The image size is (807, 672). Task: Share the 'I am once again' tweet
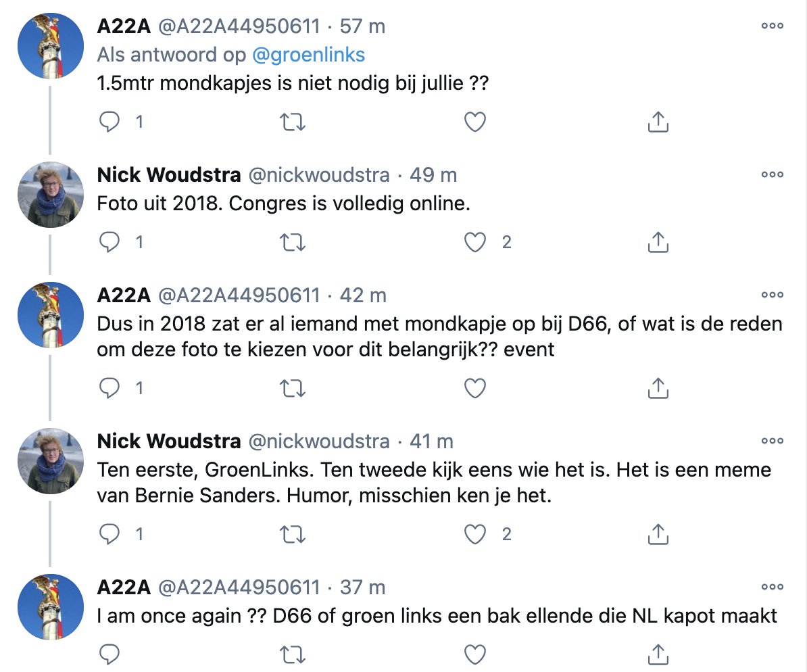pos(658,654)
